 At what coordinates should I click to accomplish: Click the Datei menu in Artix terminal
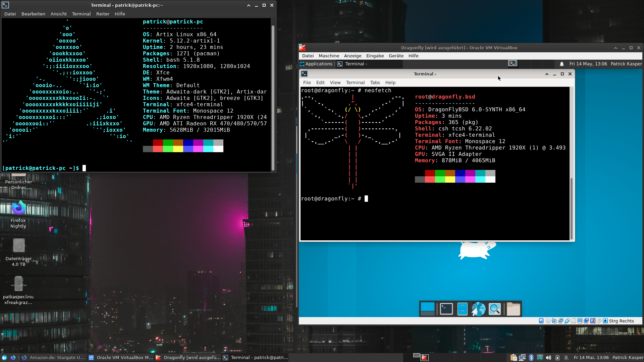10,13
